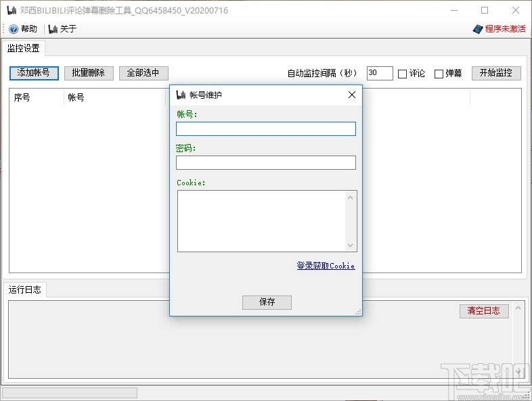532x401 pixels.
Task: Close the 帐号维护 dialog
Action: [x=352, y=95]
